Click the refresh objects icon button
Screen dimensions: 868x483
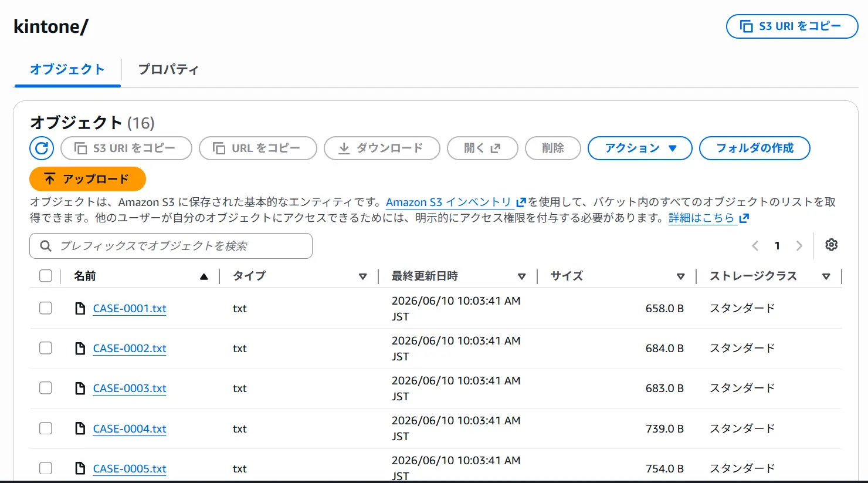pyautogui.click(x=42, y=148)
